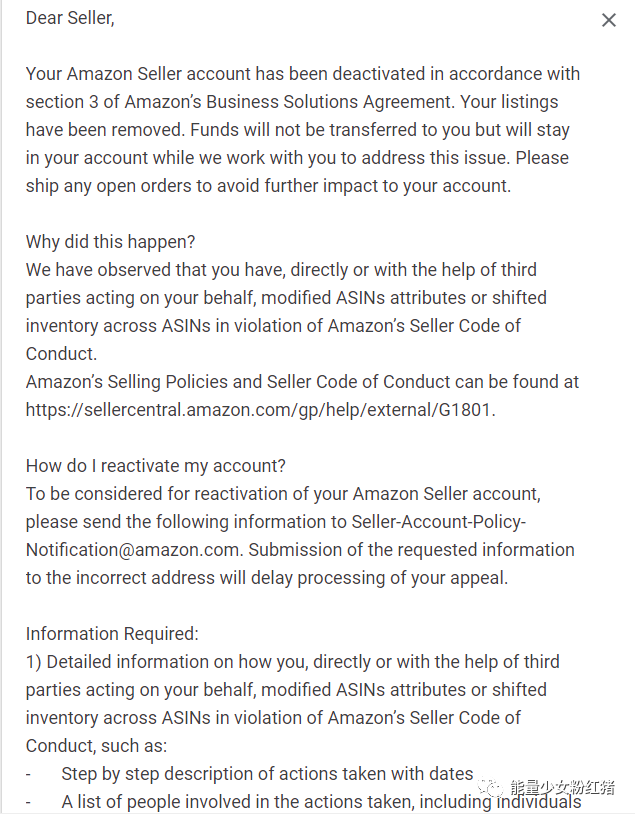Click "To be considered for reactivation" line
Screen dimensions: 635x816
(x=282, y=494)
